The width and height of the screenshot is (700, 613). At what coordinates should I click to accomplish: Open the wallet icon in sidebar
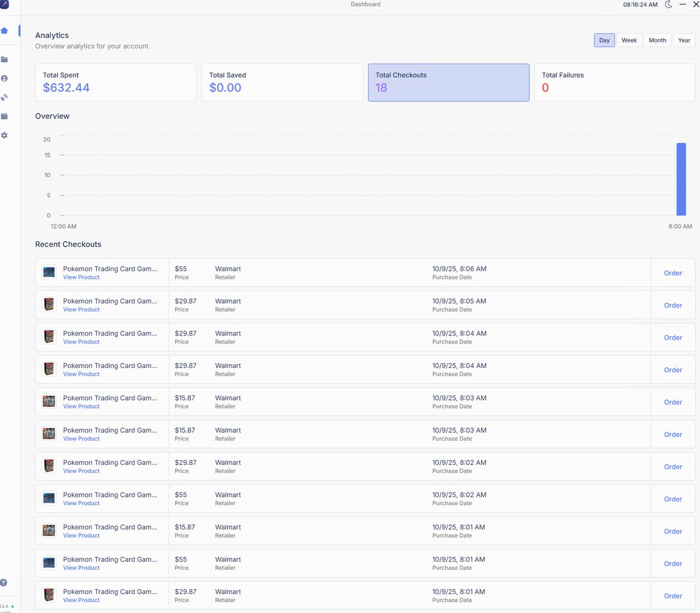(x=4, y=117)
